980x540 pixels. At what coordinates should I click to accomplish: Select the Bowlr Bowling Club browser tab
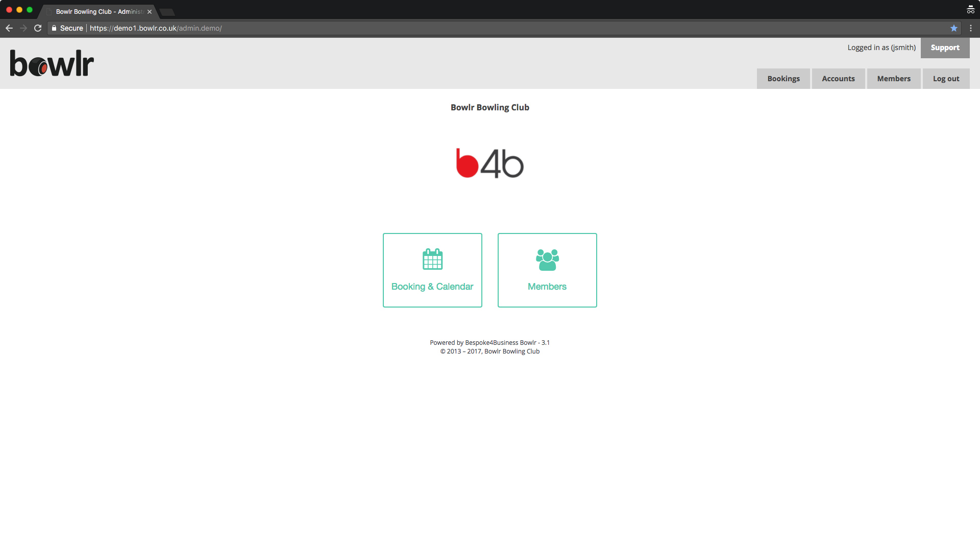pyautogui.click(x=99, y=11)
